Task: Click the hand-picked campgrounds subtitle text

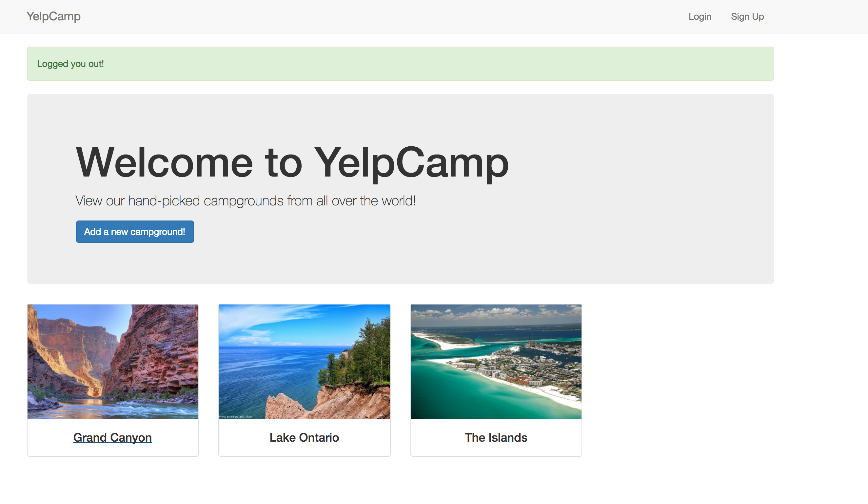Action: coord(245,200)
